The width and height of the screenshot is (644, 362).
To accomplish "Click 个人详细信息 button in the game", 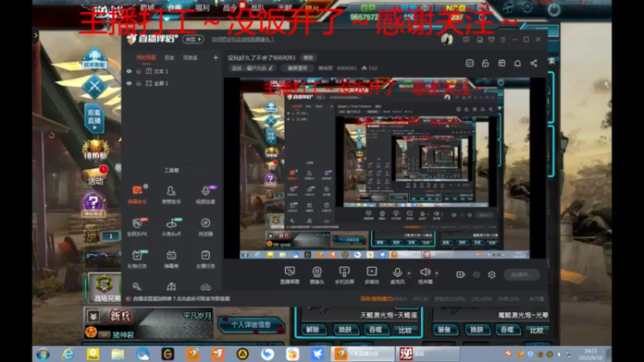I will pyautogui.click(x=250, y=325).
